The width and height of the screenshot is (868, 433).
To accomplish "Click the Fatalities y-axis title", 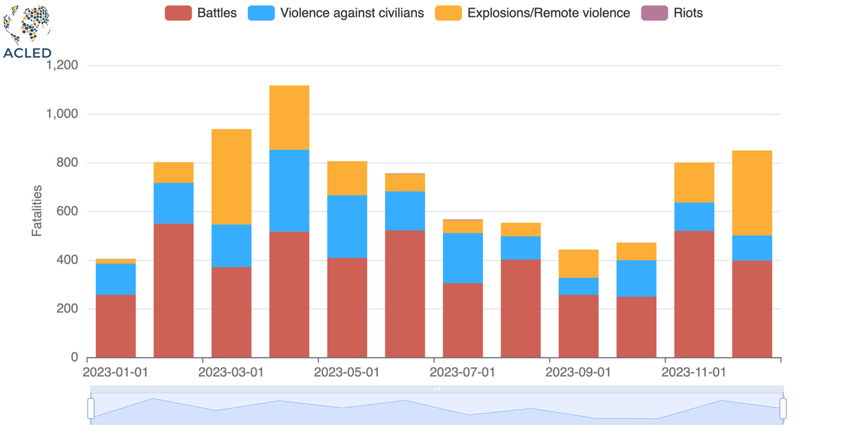I will click(37, 211).
